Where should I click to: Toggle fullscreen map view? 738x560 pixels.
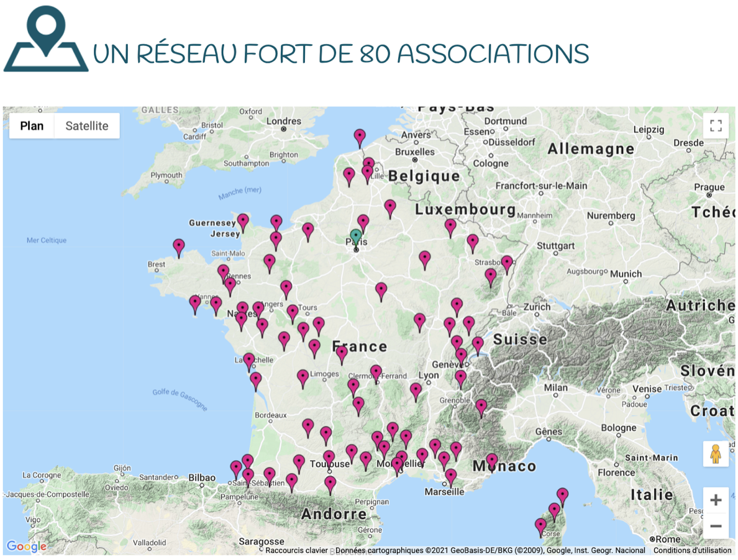pos(716,126)
